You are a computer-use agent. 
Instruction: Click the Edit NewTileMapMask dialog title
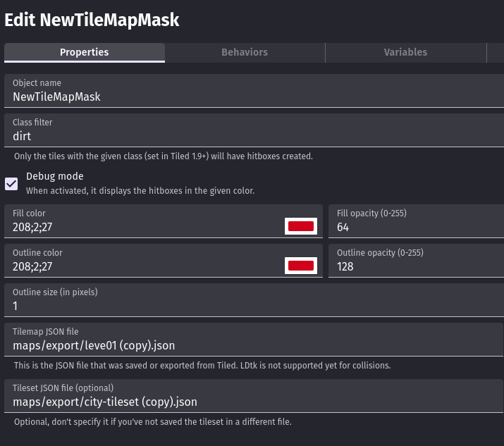(x=92, y=20)
